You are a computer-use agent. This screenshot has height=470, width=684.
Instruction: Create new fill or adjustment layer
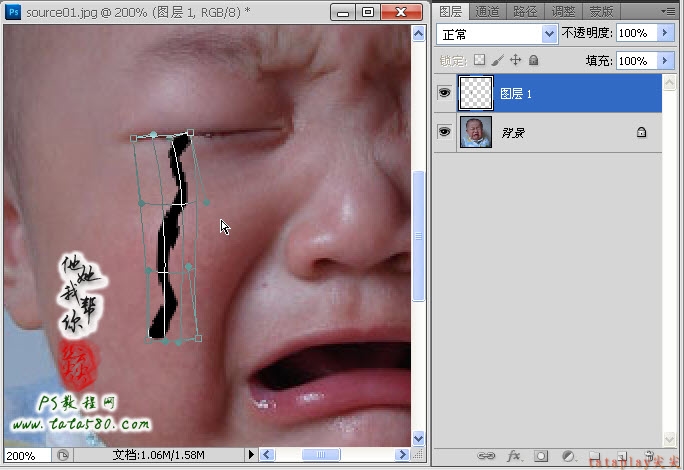point(568,456)
